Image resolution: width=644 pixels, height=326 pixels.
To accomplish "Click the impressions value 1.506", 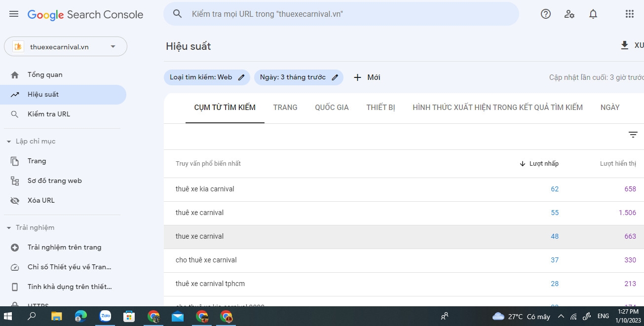I will point(627,213).
